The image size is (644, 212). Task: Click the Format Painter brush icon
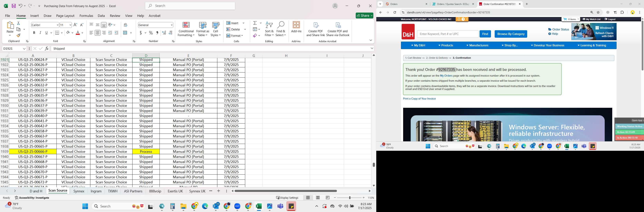click(x=18, y=35)
